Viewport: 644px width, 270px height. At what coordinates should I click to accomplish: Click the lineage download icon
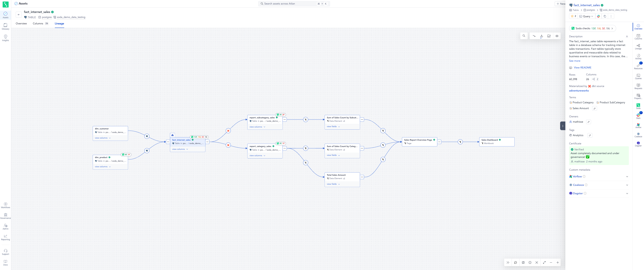[541, 36]
